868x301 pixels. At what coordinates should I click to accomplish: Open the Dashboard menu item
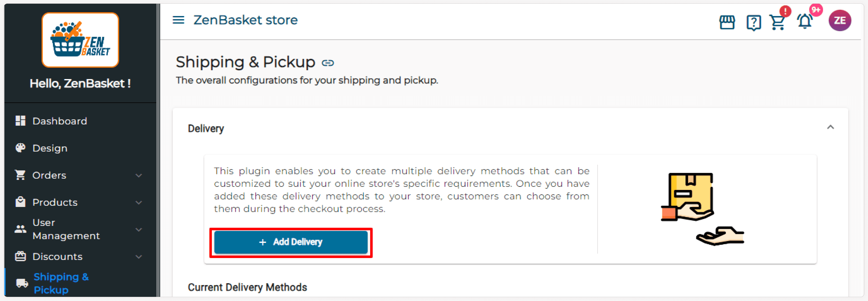point(60,121)
